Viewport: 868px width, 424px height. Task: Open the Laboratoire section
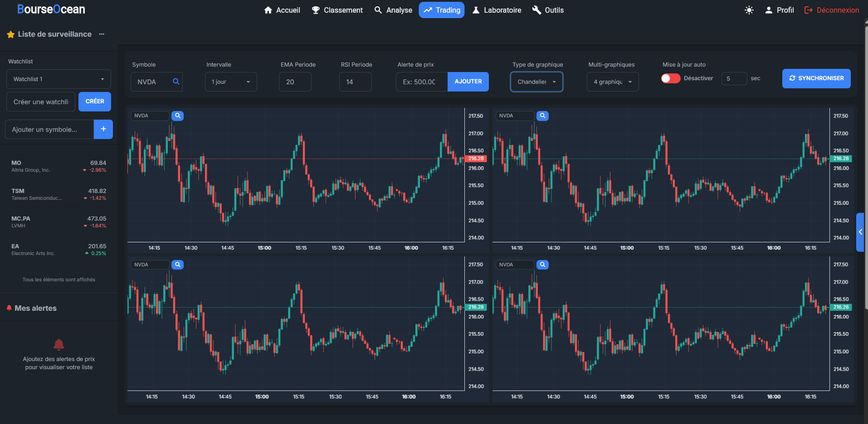[497, 10]
